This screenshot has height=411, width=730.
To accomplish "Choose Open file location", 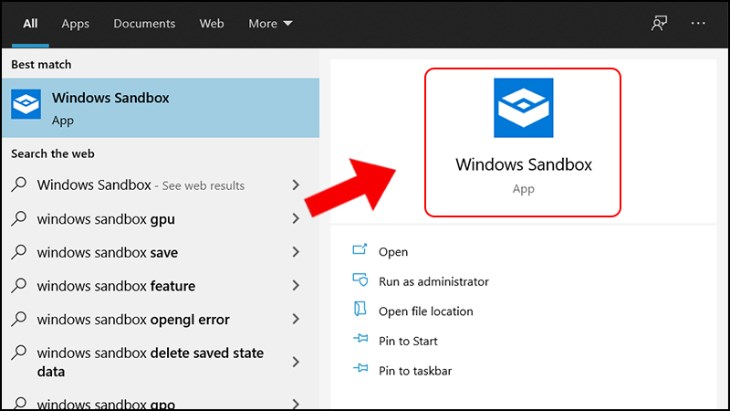I will [x=426, y=311].
